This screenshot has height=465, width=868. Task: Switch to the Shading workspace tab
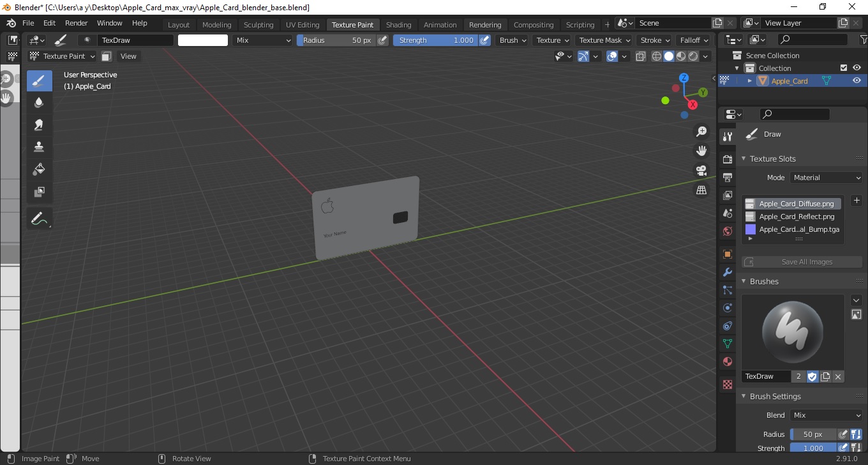(398, 25)
